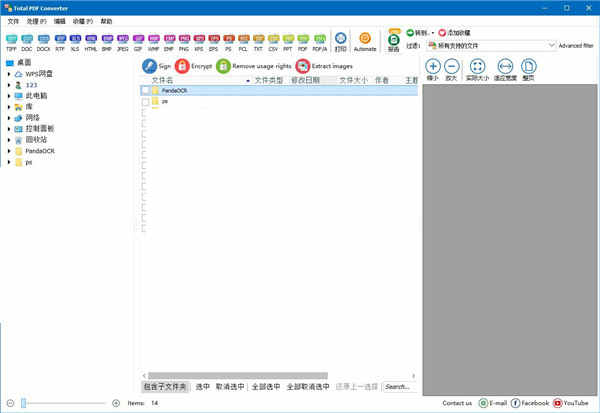Image resolution: width=600 pixels, height=413 pixels.
Task: Open the 帮助 menu
Action: point(106,20)
